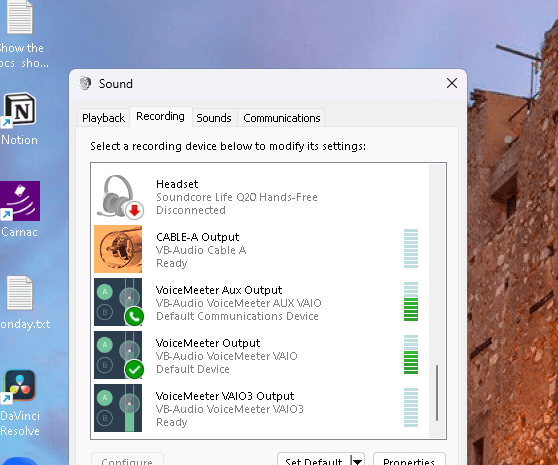Screen dimensions: 558x465
Task: Open the Set Default dropdown arrow
Action: coord(357,461)
